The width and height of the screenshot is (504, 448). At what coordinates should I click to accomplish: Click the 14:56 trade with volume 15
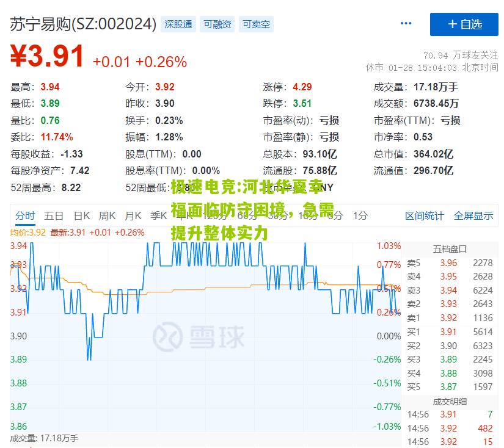(x=450, y=442)
